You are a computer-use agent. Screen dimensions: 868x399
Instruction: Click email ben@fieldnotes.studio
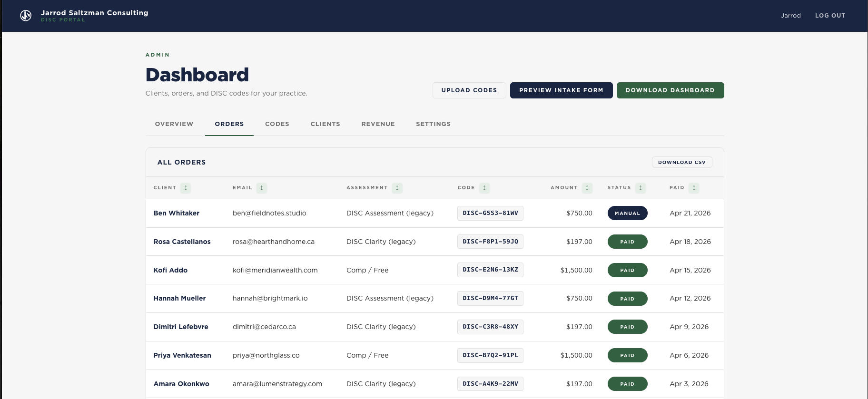[x=269, y=213]
